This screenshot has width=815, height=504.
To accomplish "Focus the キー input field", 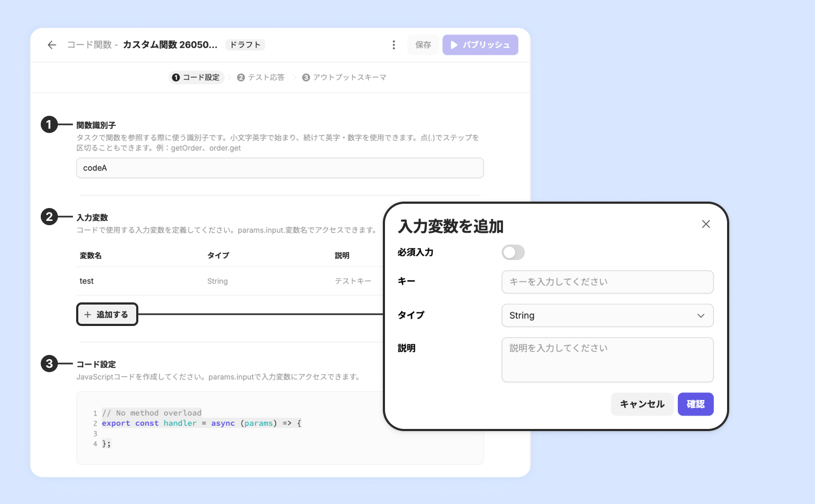I will point(607,282).
